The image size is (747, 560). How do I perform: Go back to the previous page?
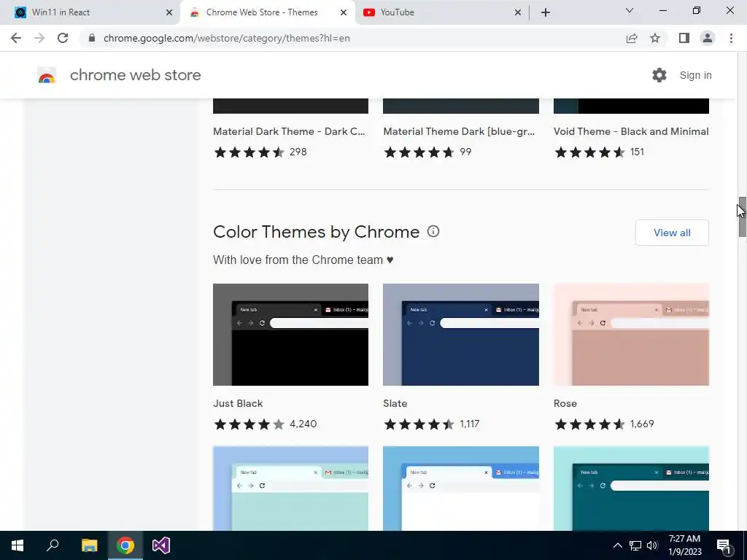16,38
